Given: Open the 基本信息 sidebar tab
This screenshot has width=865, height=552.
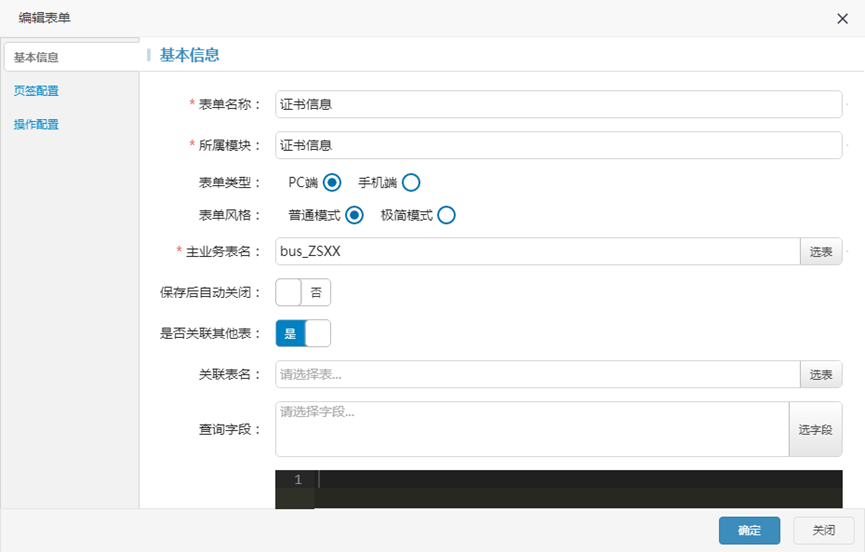Looking at the screenshot, I should click(72, 57).
